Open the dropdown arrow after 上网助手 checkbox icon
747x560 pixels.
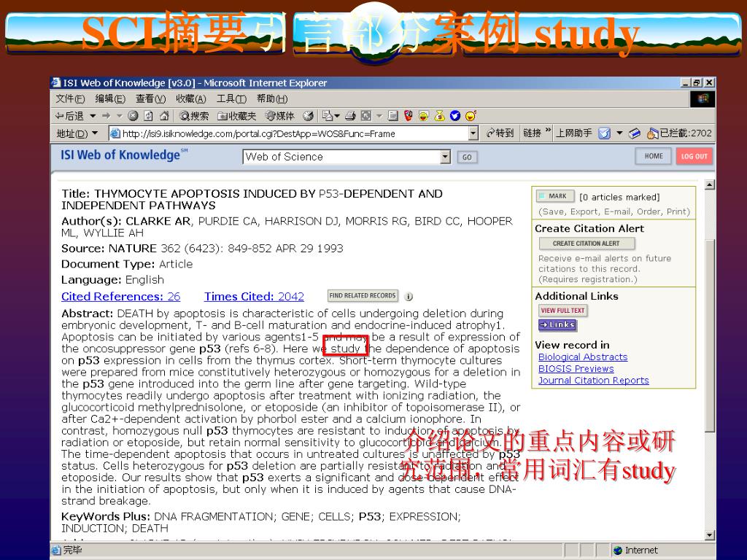(619, 133)
